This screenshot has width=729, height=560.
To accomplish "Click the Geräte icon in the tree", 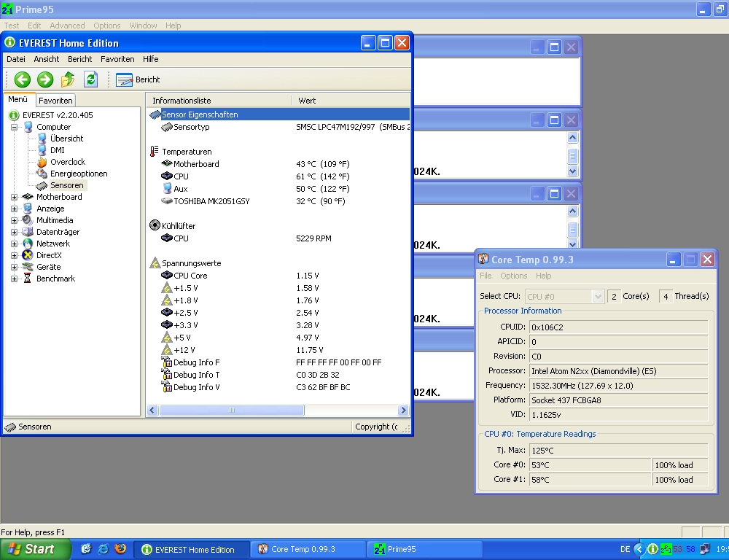I will click(x=28, y=267).
